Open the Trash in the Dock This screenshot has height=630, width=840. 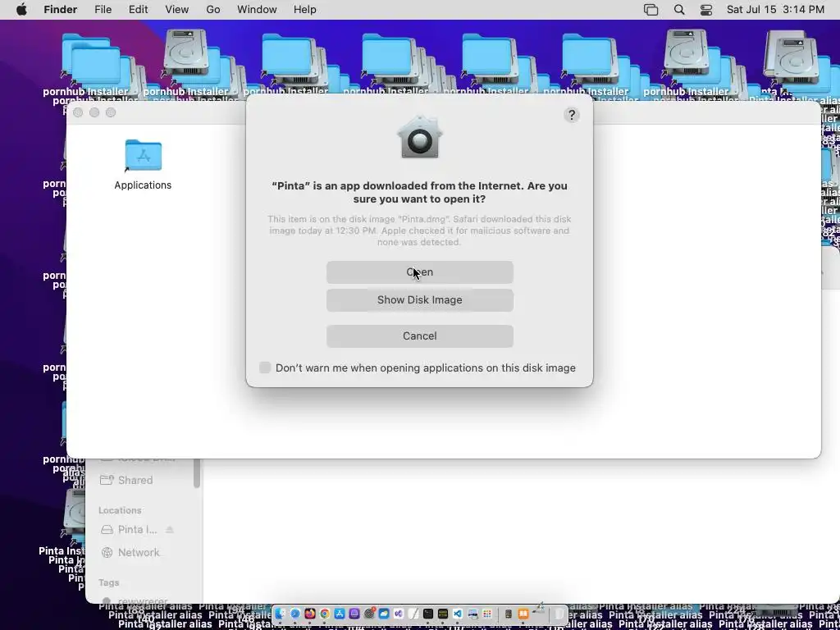click(559, 614)
